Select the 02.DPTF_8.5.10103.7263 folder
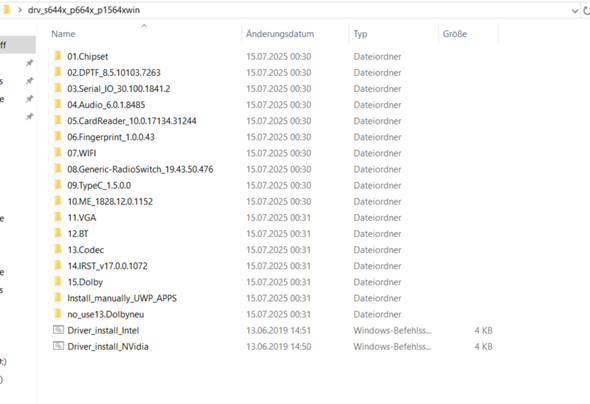Screen dimensions: 590x404 (x=114, y=72)
